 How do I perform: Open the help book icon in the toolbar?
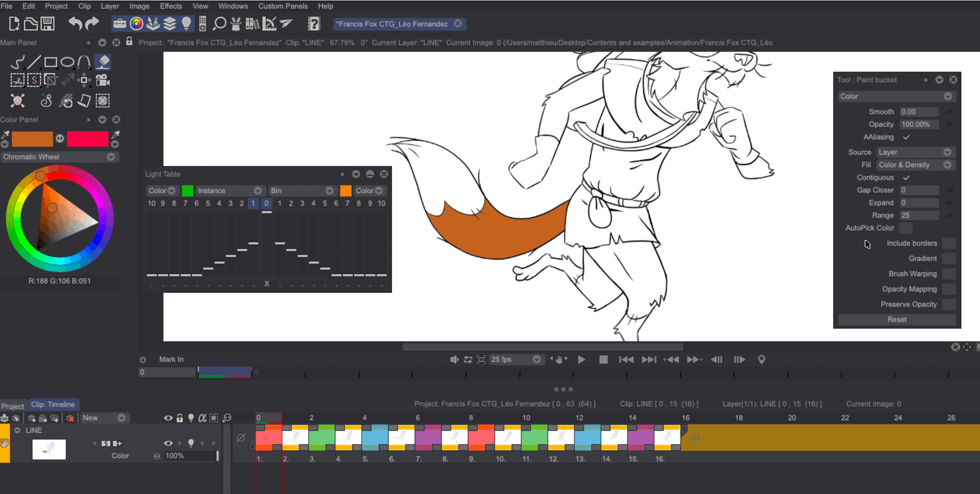[314, 24]
